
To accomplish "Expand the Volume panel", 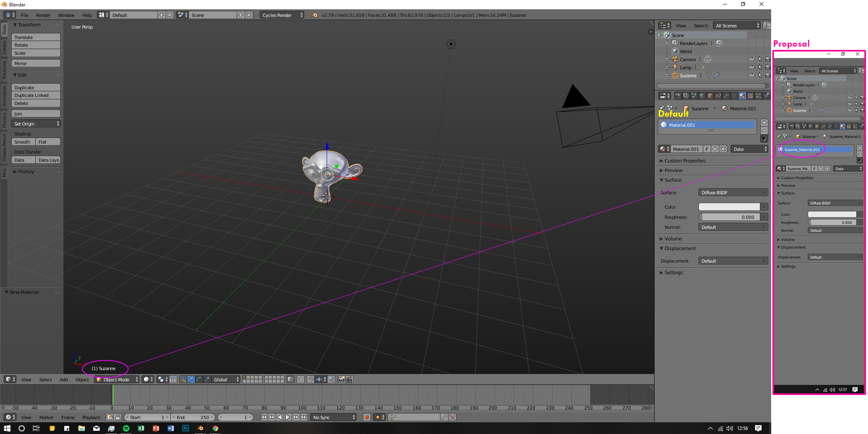I will point(673,239).
